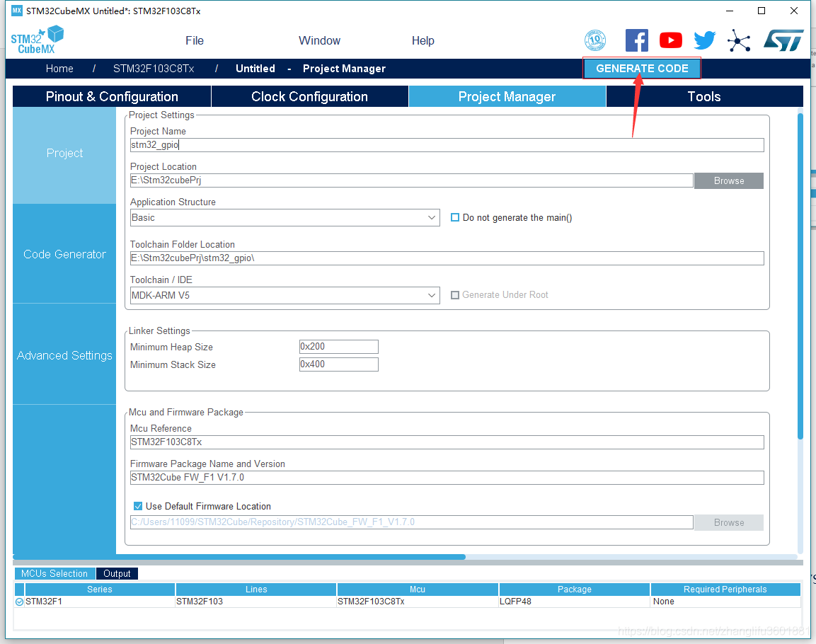This screenshot has height=644, width=816.
Task: Open the Facebook icon link
Action: (x=636, y=40)
